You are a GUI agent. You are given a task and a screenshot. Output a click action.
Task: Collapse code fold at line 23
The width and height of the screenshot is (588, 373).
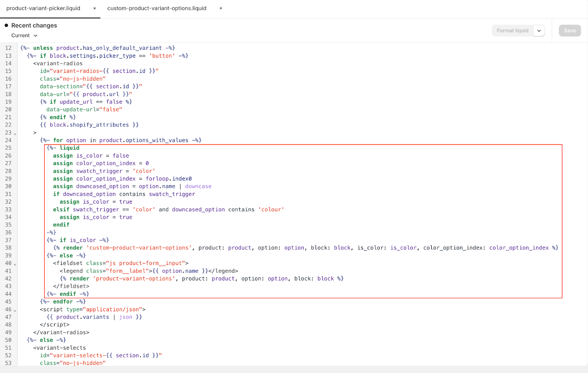click(x=15, y=133)
